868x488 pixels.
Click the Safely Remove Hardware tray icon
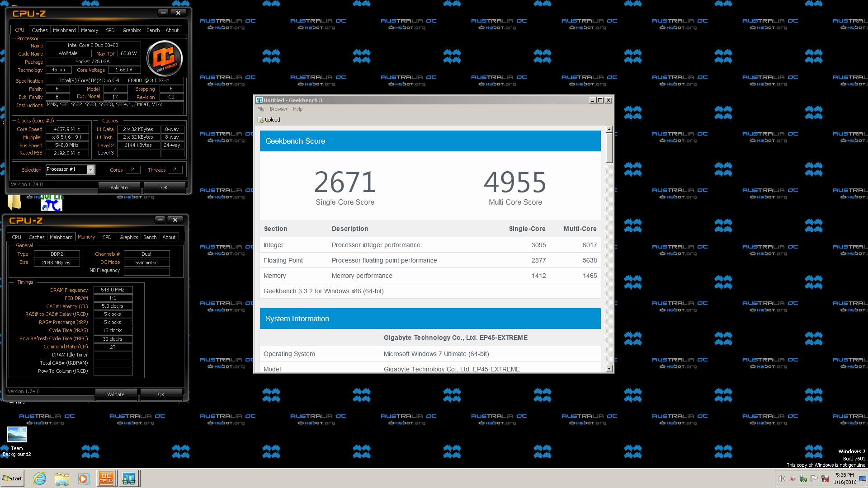tap(803, 479)
